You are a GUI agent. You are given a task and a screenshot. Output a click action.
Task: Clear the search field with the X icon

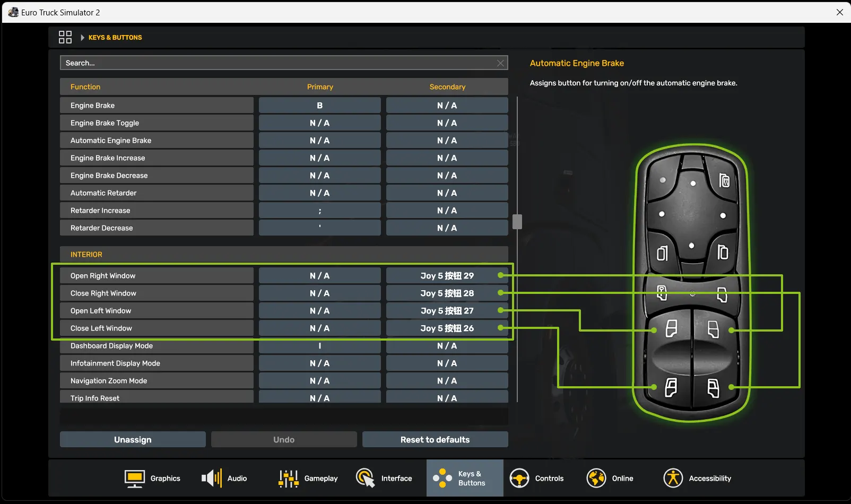click(500, 63)
